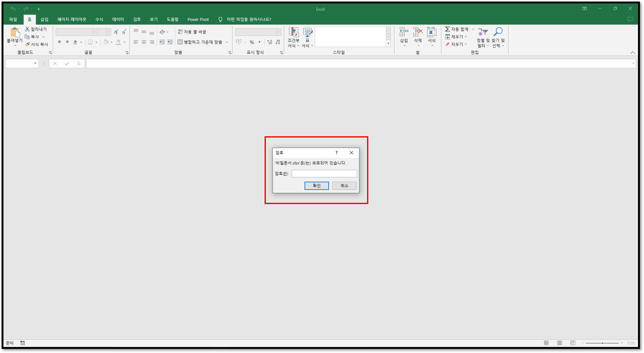
Task: Click the password (암호) input field
Action: [x=324, y=174]
